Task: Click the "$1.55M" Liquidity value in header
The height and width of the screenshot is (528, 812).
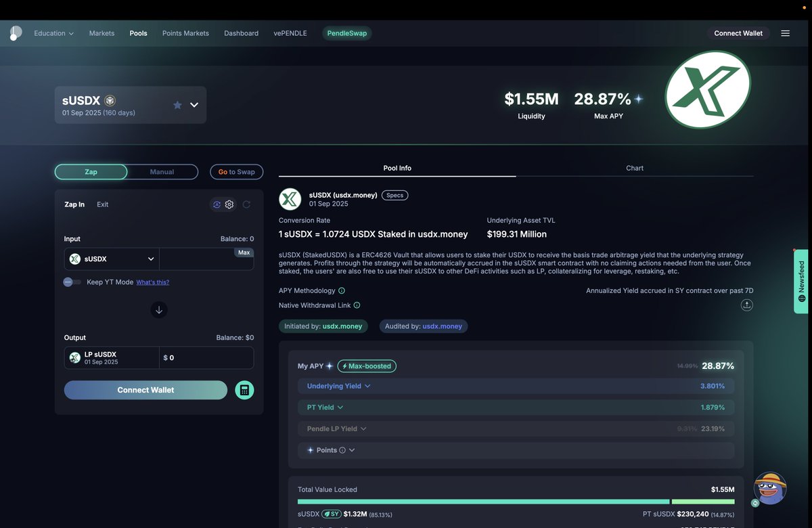Action: point(531,99)
